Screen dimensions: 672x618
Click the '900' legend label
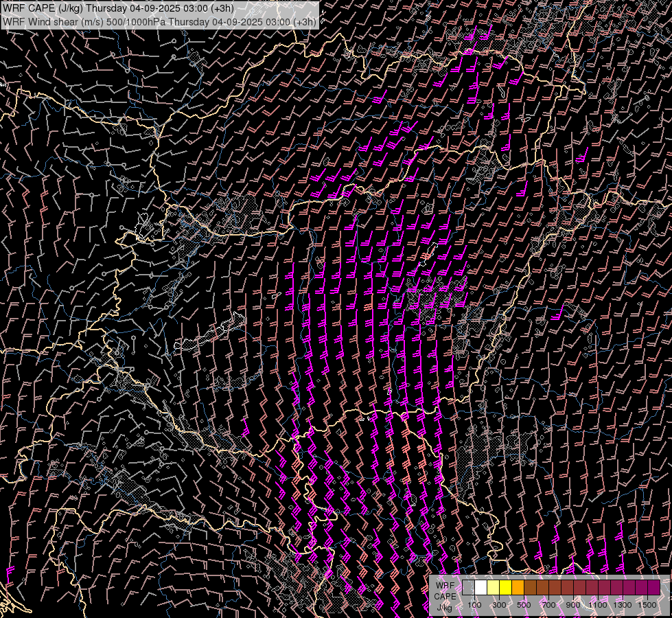pos(573,605)
